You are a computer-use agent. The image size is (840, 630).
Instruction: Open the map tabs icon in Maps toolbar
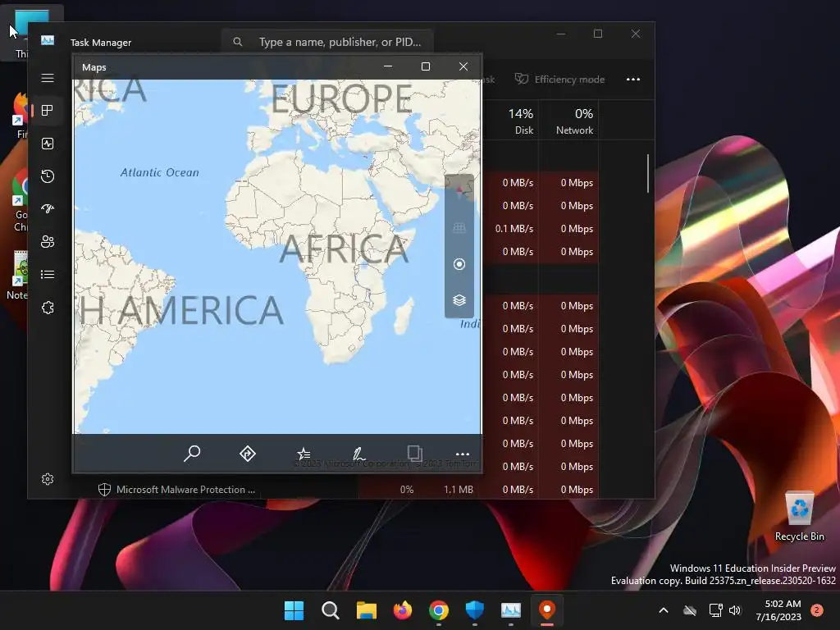(414, 453)
